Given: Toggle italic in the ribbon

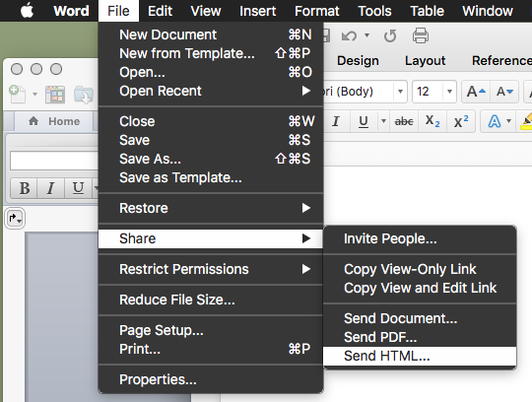Looking at the screenshot, I should pos(336,121).
